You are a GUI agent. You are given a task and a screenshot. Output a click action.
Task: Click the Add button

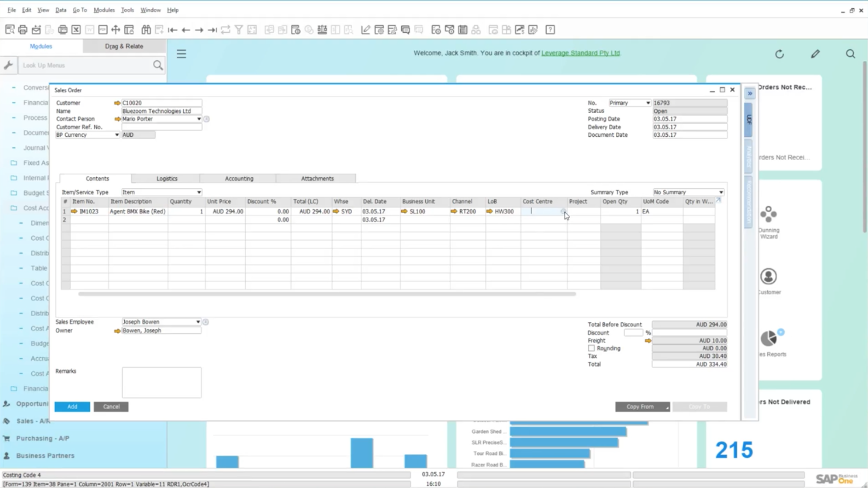[x=72, y=407]
